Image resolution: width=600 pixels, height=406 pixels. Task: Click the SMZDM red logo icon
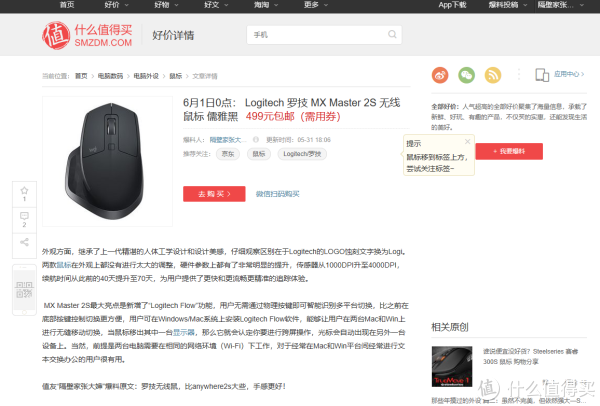tap(56, 35)
